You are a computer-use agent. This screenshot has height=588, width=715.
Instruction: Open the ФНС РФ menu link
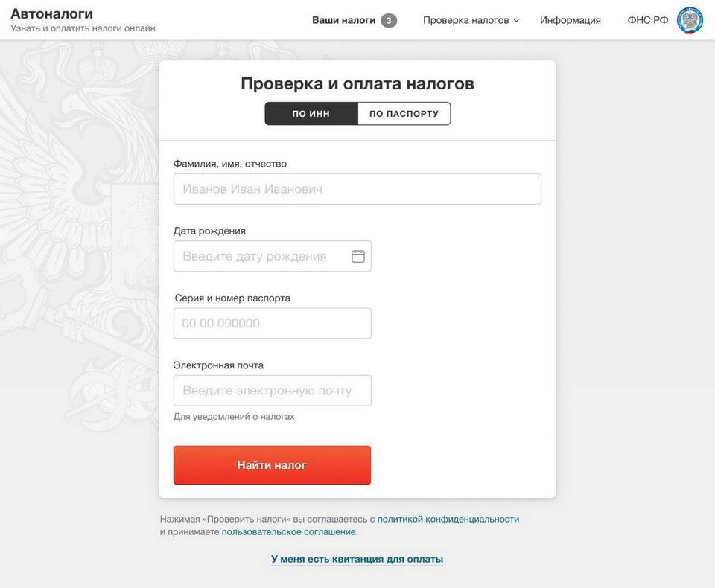tap(647, 20)
